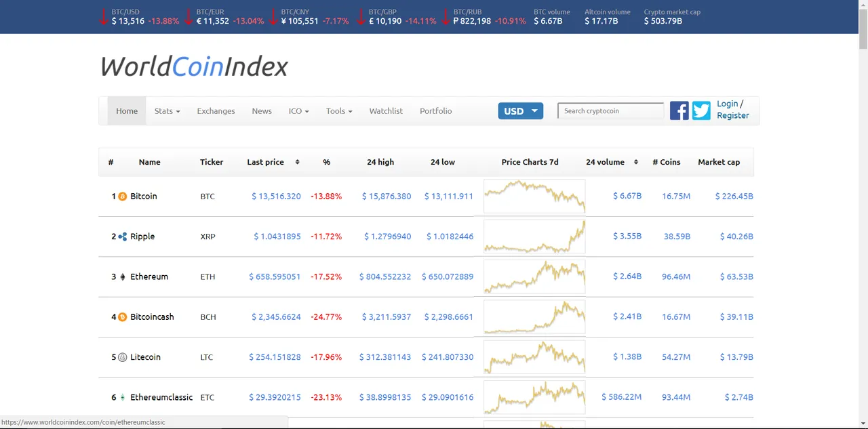Focus the Search cryptocoin field
The width and height of the screenshot is (868, 429).
(x=610, y=111)
